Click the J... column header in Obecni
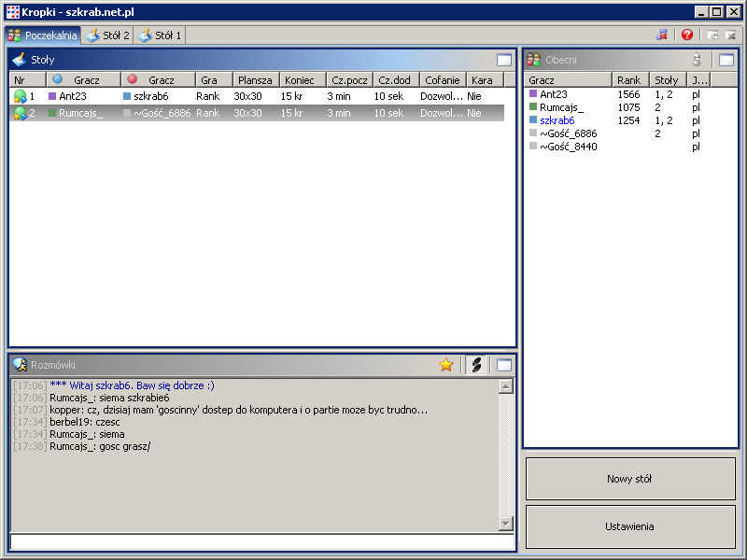 point(698,80)
